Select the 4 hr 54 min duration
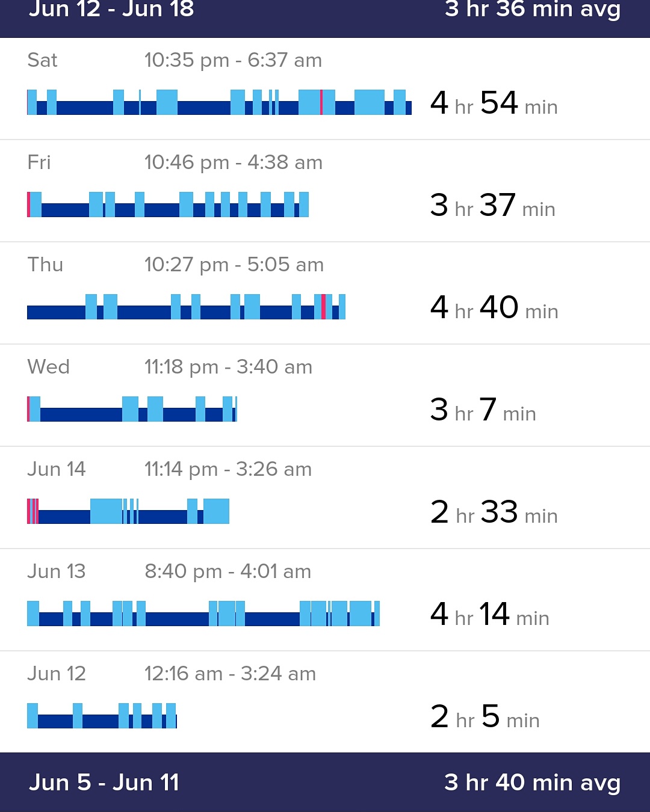The width and height of the screenshot is (650, 812). click(494, 103)
